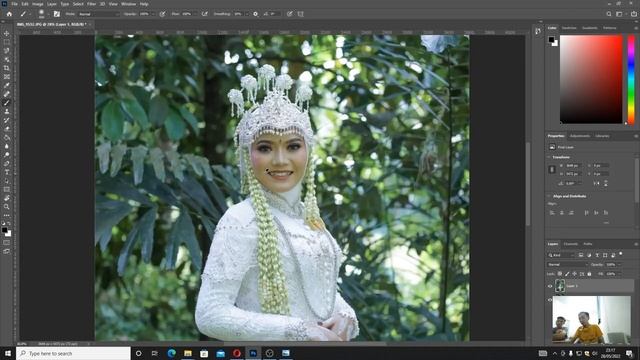The width and height of the screenshot is (640, 360).
Task: Click the Home icon in options bar
Action: pyautogui.click(x=9, y=14)
